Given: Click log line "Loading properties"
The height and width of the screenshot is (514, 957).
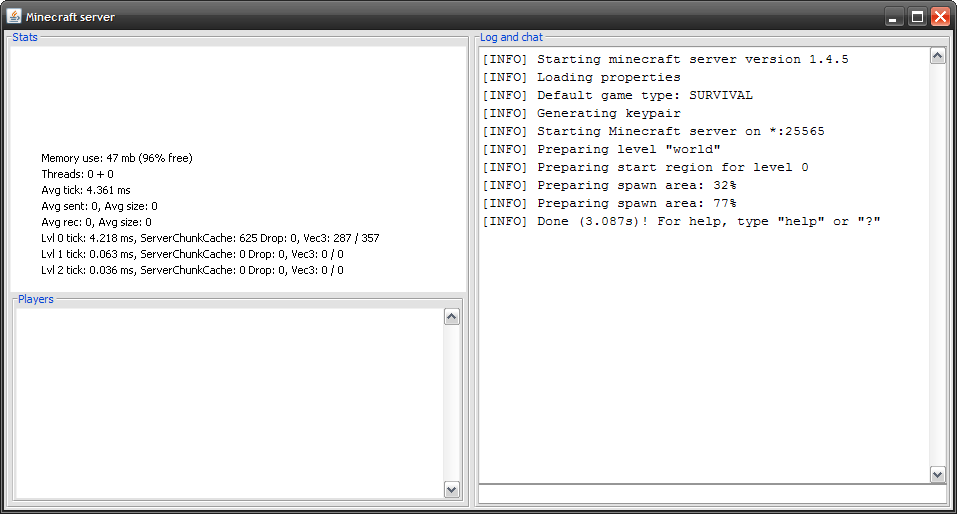Looking at the screenshot, I should click(582, 78).
